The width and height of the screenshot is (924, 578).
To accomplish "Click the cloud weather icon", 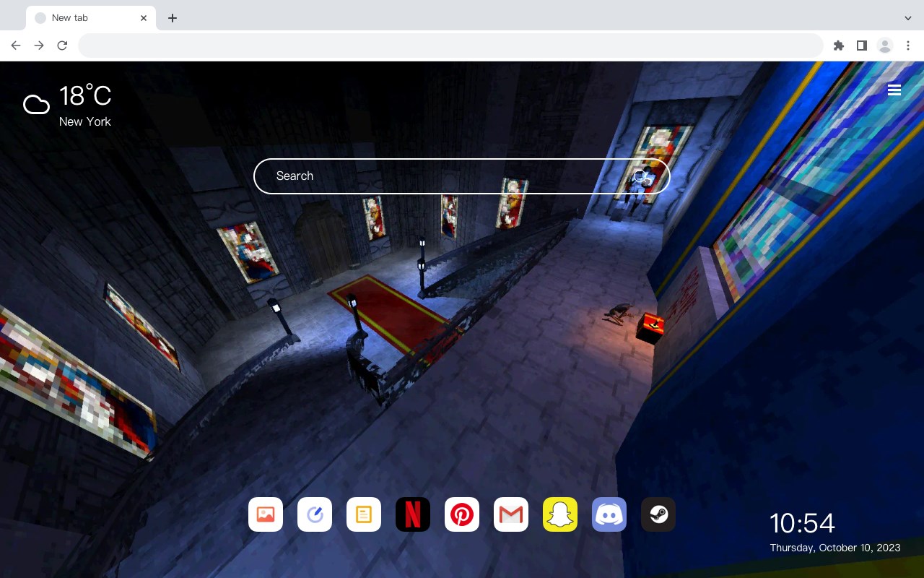I will [37, 105].
